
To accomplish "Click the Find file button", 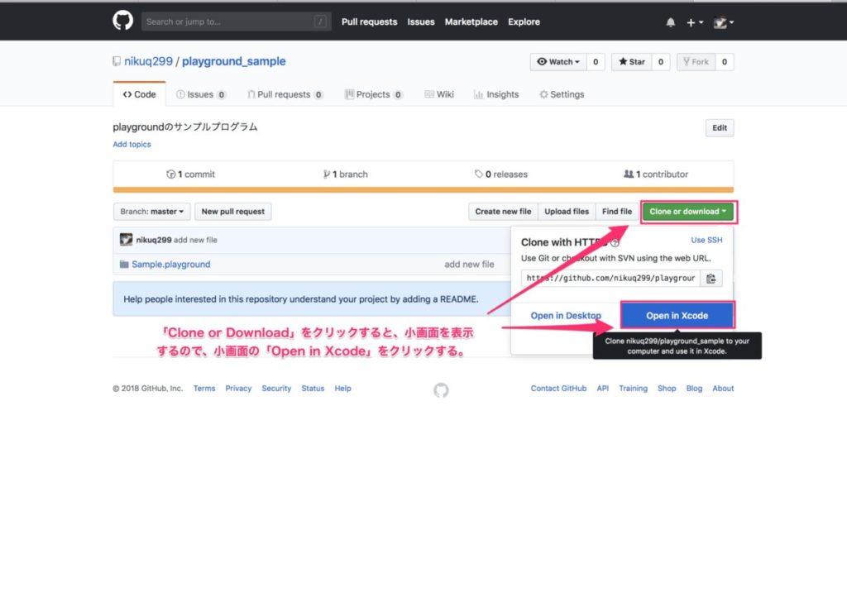I will click(617, 211).
